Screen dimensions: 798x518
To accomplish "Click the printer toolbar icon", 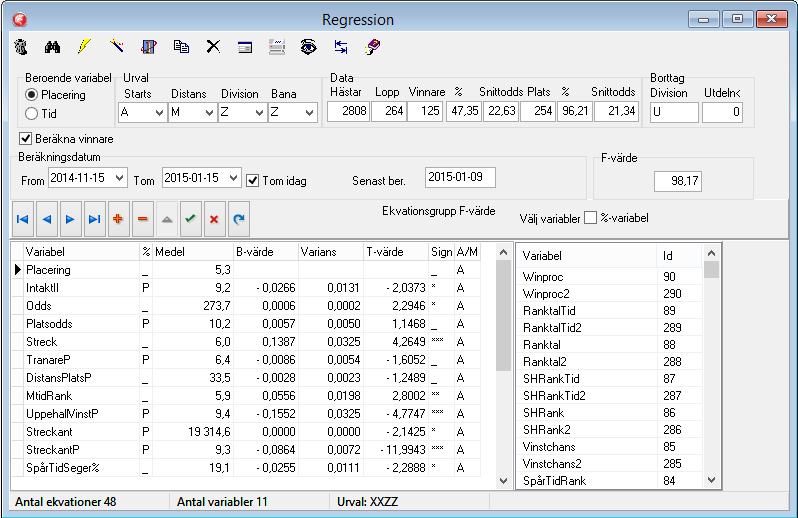I will pos(277,47).
